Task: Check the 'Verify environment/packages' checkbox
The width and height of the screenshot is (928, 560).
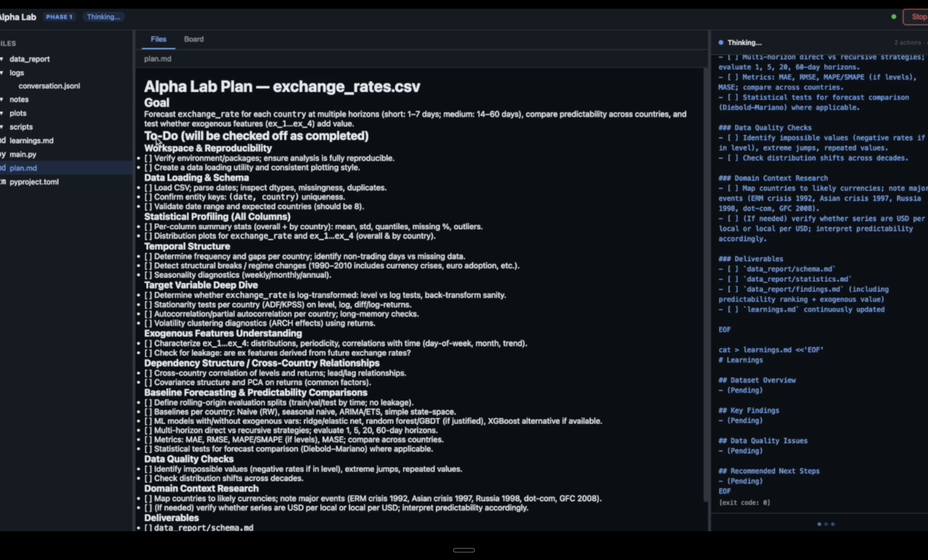Action: (148, 158)
